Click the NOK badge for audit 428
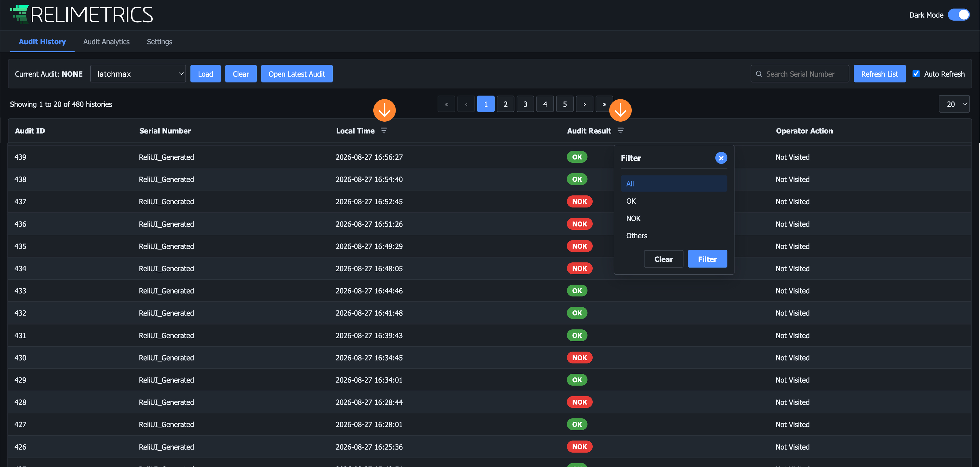 point(579,402)
